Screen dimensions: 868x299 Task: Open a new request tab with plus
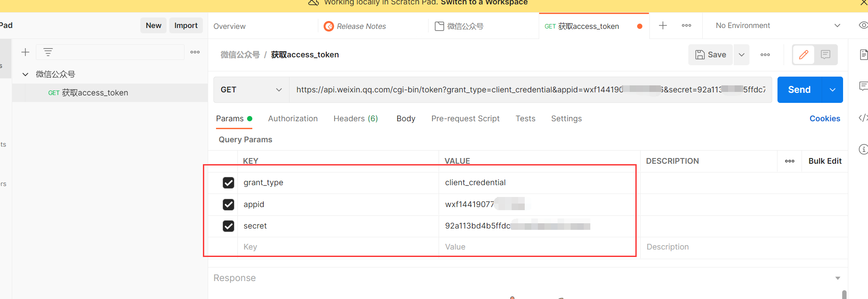pyautogui.click(x=663, y=25)
